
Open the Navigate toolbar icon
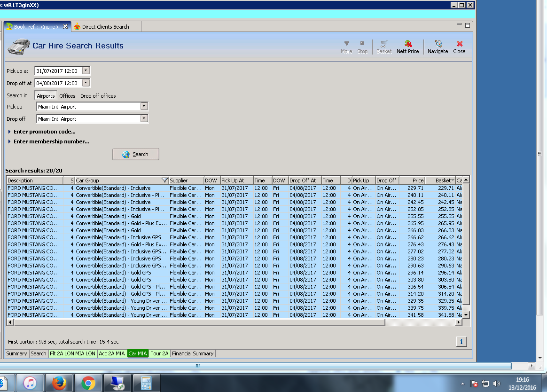pyautogui.click(x=438, y=47)
